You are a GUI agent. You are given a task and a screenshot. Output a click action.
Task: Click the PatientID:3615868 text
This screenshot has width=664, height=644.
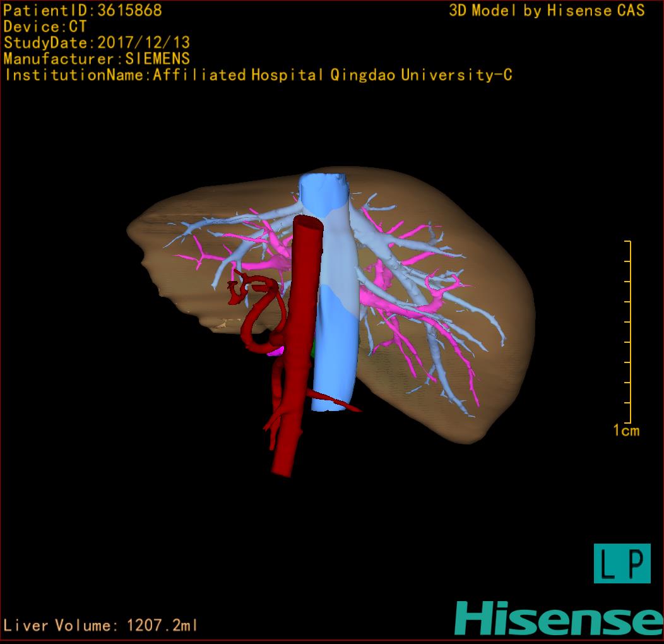pos(83,11)
